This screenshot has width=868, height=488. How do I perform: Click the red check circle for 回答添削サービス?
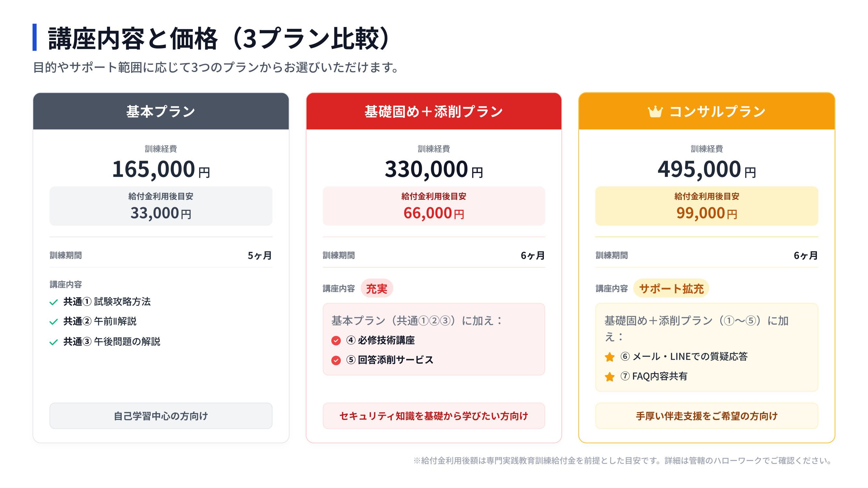336,360
